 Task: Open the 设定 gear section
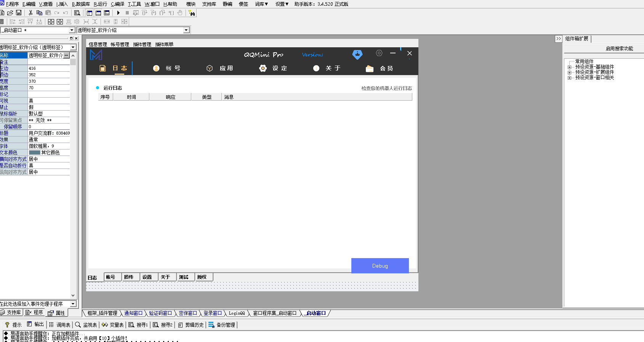[273, 68]
